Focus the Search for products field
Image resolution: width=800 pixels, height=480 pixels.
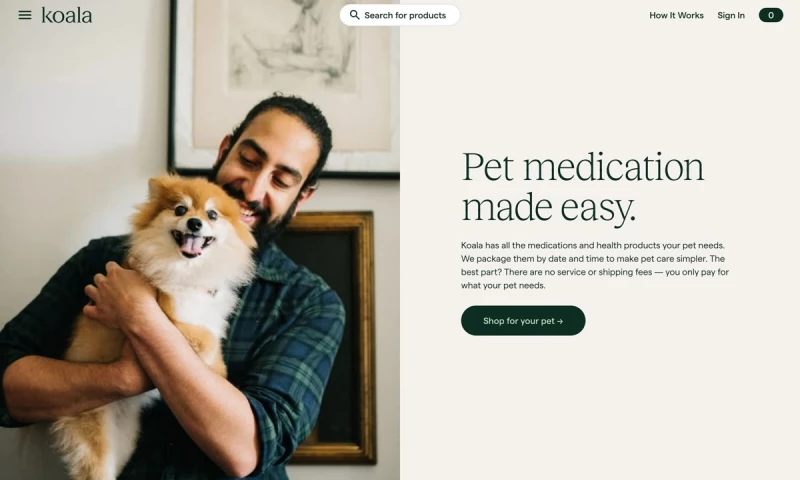pyautogui.click(x=399, y=15)
